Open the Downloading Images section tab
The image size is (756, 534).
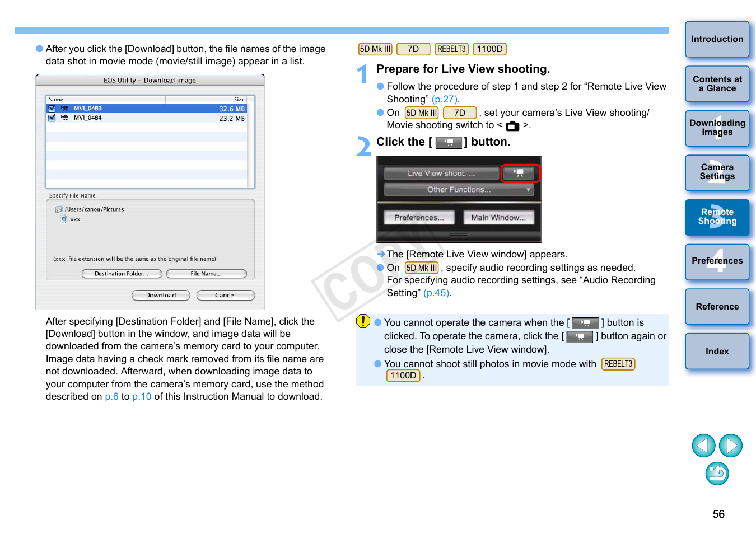pos(717,128)
